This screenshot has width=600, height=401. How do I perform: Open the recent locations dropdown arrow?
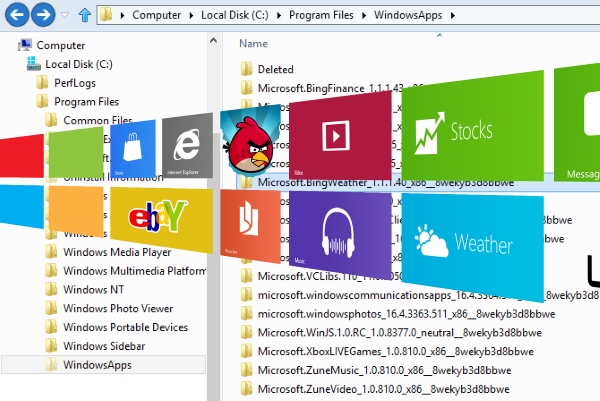[x=66, y=16]
